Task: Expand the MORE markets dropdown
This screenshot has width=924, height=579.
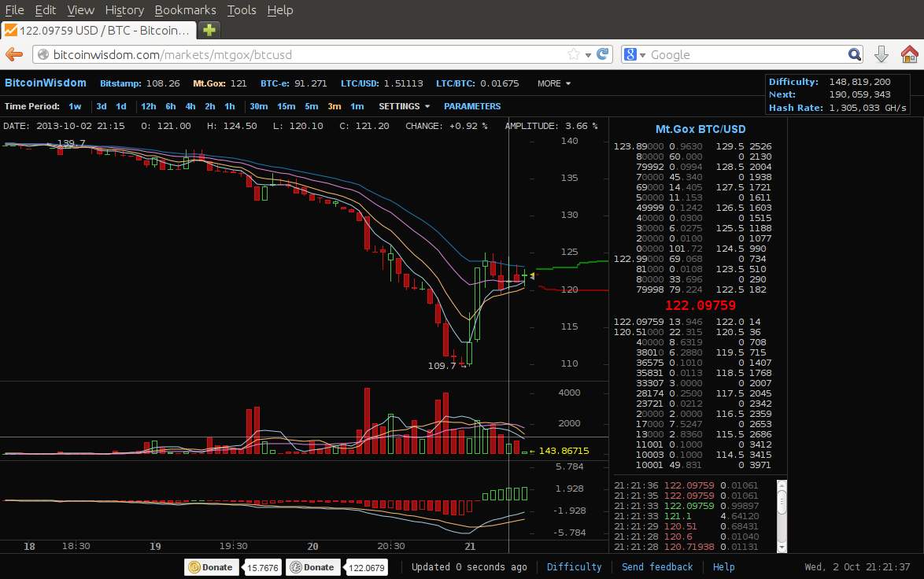Action: coord(554,83)
